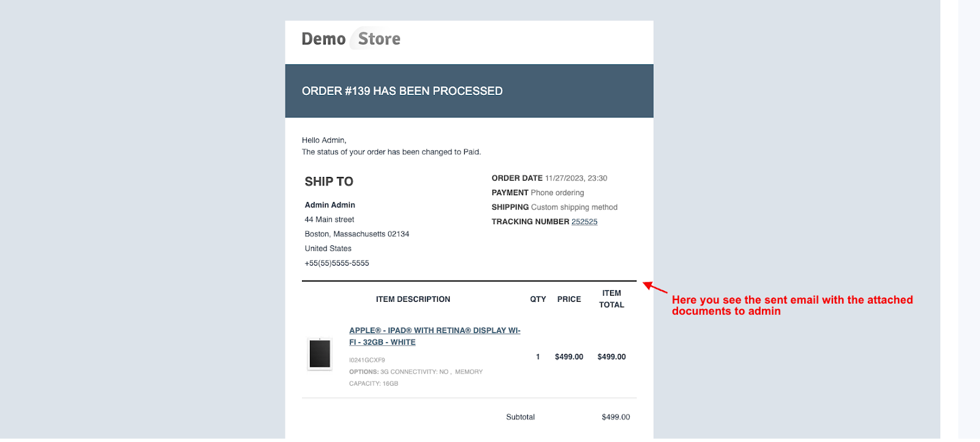Click the Admin Admin recipient name

(330, 205)
